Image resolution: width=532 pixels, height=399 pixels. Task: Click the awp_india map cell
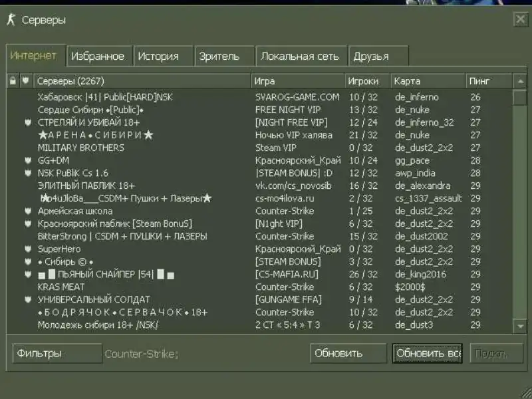(415, 173)
